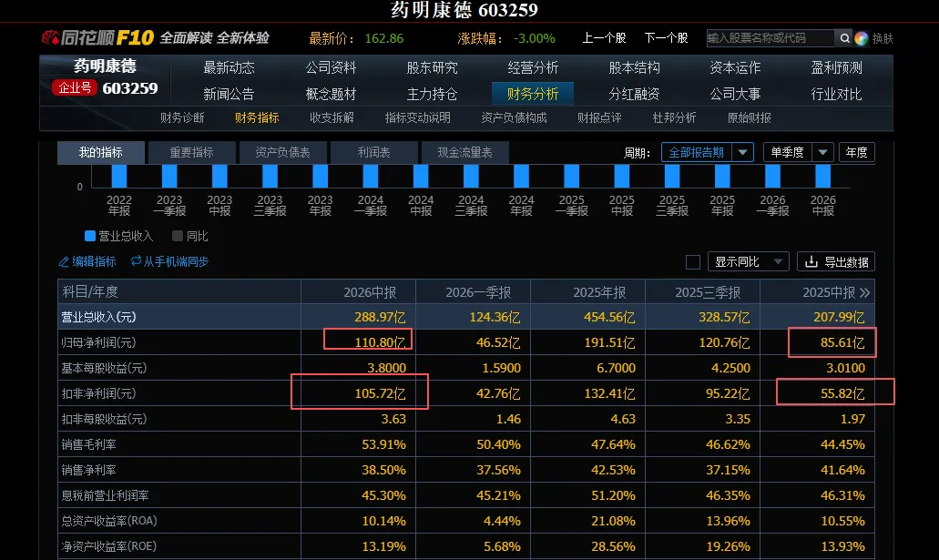Click the 净资产收益率(ROE) row label

coord(109,546)
